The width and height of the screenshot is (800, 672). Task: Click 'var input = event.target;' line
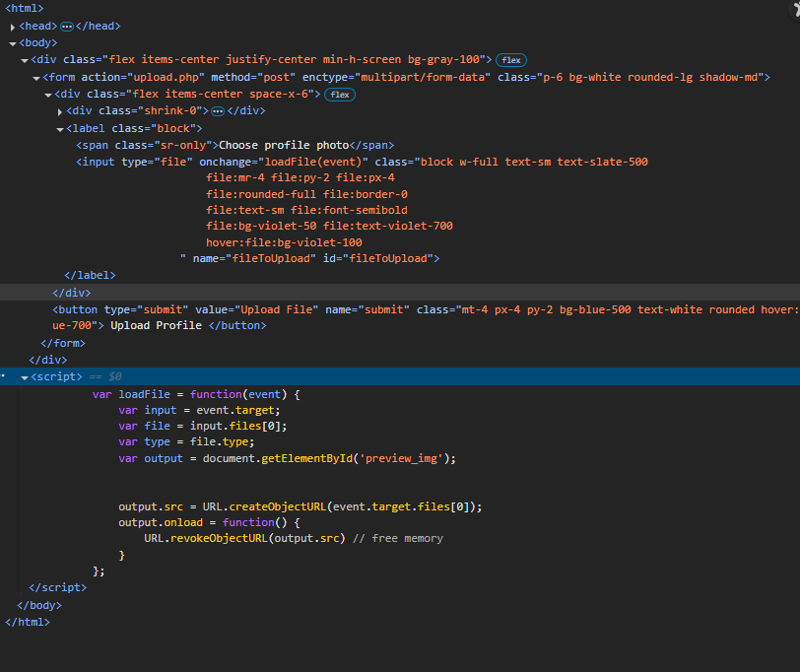(x=199, y=410)
